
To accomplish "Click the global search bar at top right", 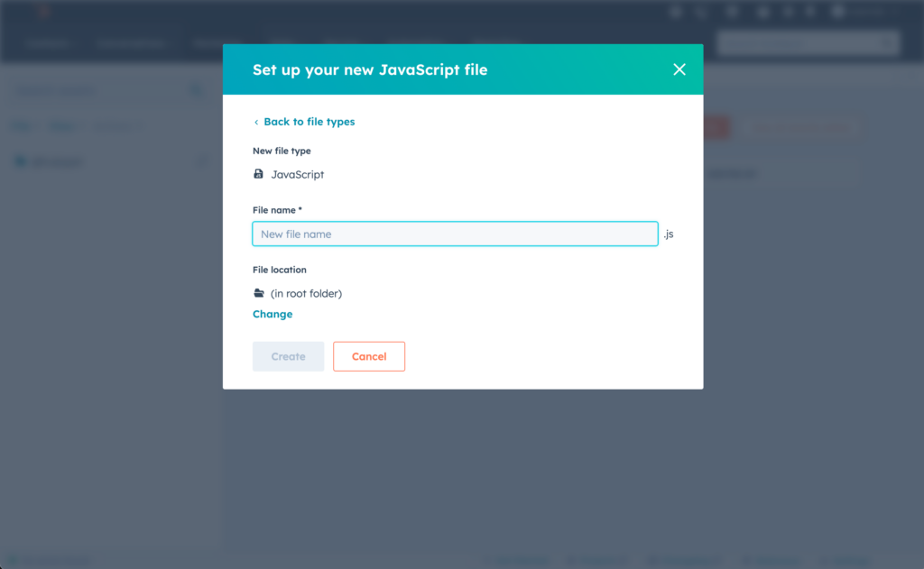I will coord(808,42).
